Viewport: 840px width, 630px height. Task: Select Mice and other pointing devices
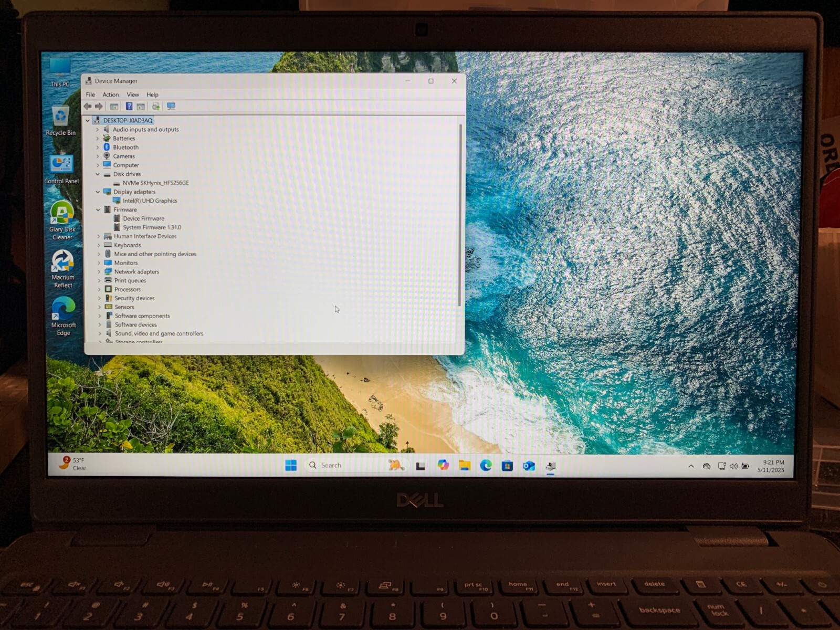click(x=150, y=255)
